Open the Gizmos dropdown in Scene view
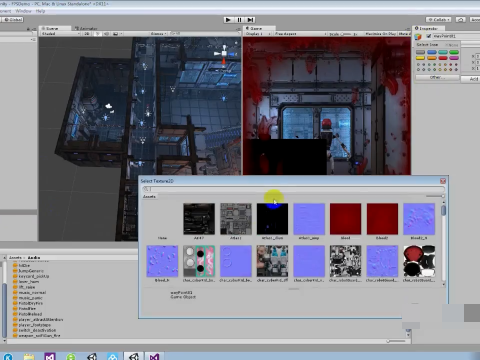480x360 pixels. (158, 34)
